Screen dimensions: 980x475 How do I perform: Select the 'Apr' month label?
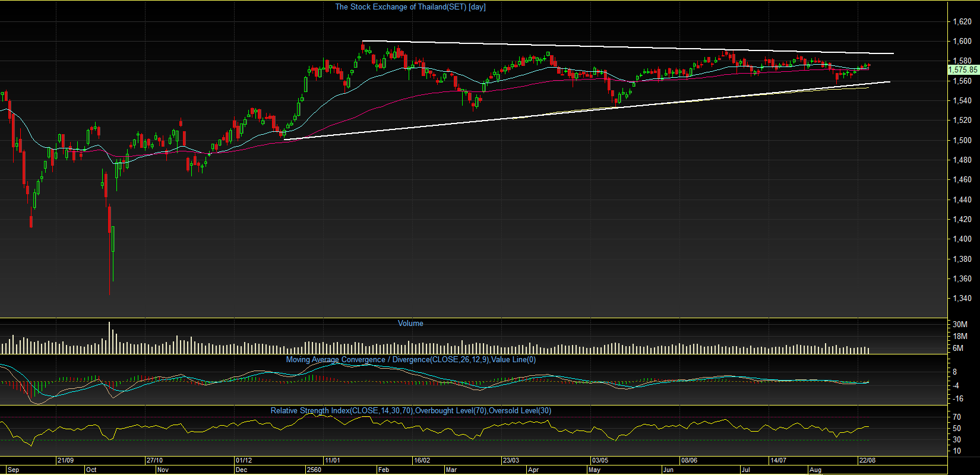533,470
